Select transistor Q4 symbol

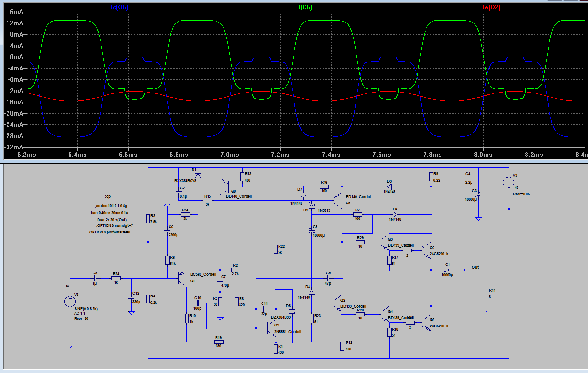[x=385, y=315]
